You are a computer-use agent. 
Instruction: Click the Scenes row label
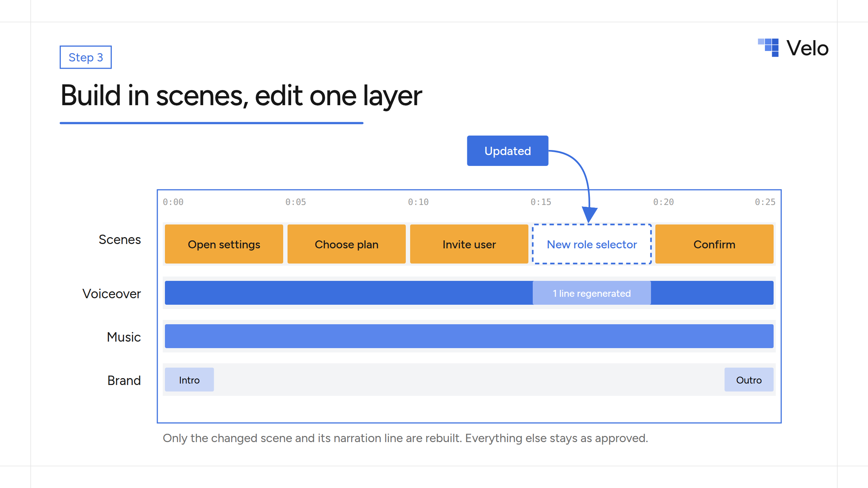120,239
